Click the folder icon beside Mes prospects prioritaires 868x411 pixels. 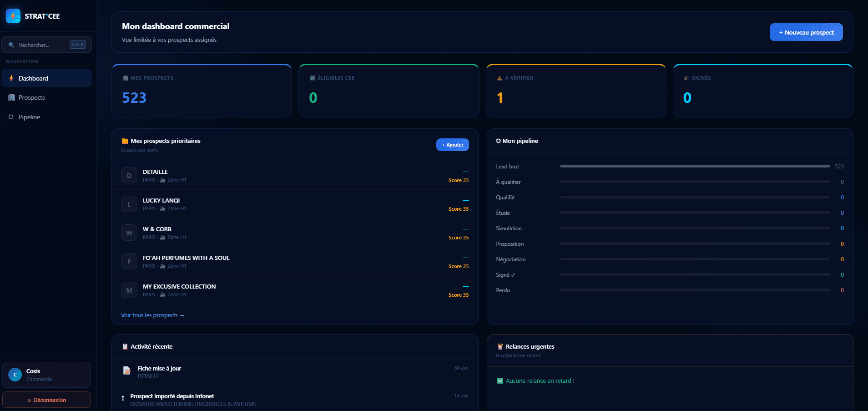tap(125, 141)
